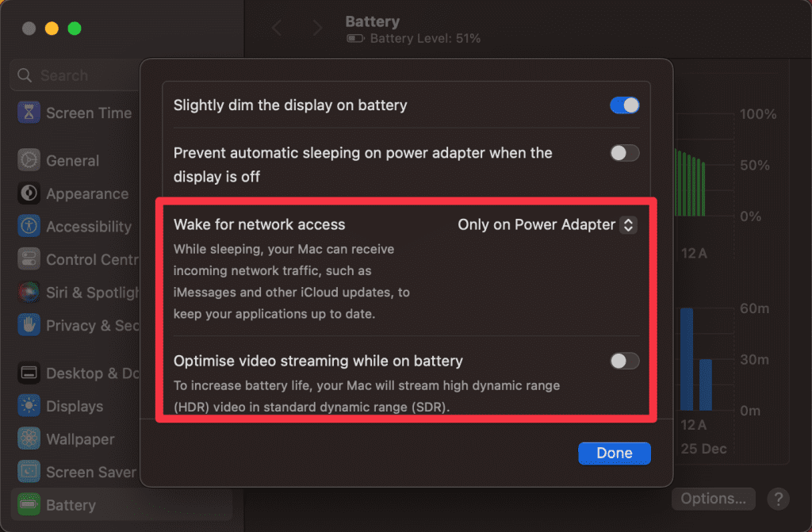Viewport: 812px width, 532px height.
Task: Select the Battery item in sidebar
Action: (x=71, y=505)
